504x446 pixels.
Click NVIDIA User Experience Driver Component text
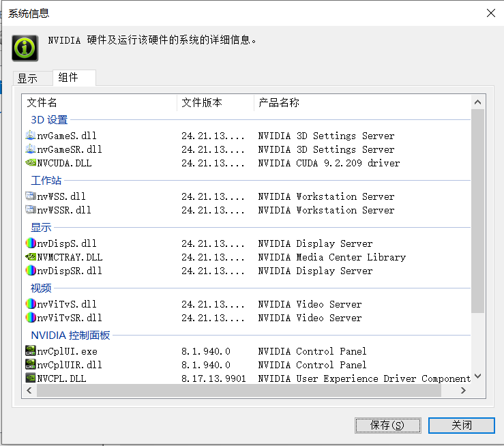pos(364,379)
